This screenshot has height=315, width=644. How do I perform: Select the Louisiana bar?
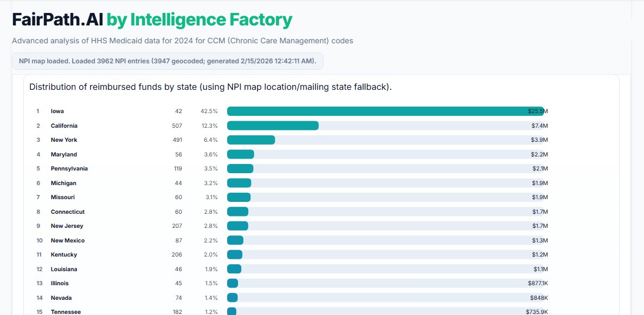tap(234, 269)
